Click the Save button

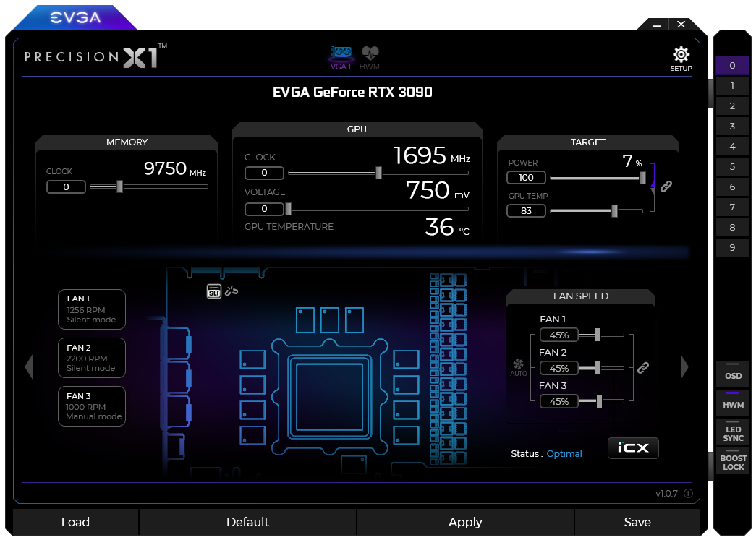tap(637, 522)
